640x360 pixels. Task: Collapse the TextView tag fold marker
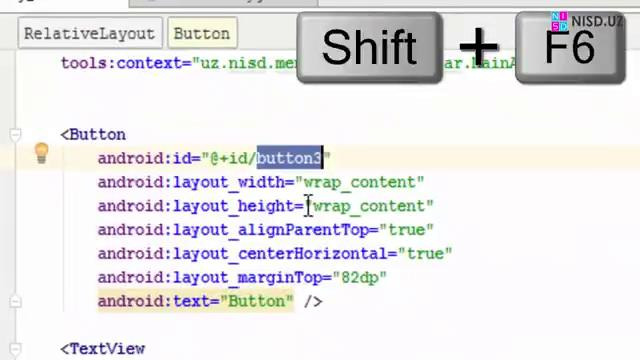point(15,349)
